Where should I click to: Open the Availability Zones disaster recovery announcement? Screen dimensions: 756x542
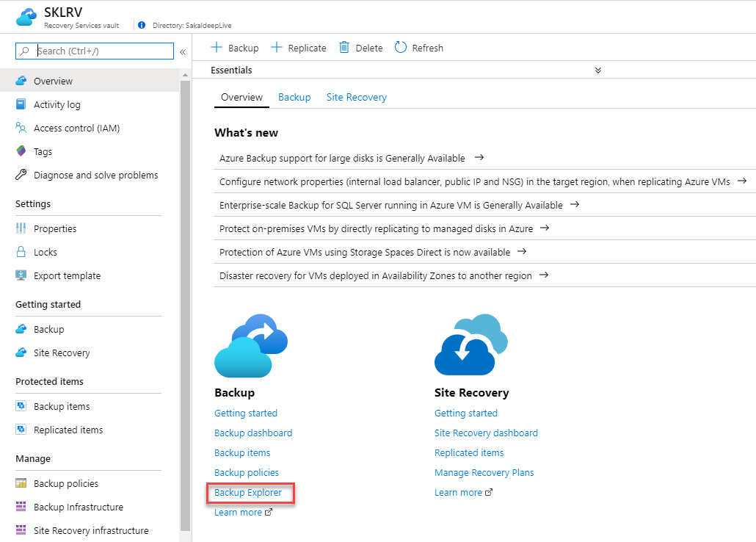384,275
